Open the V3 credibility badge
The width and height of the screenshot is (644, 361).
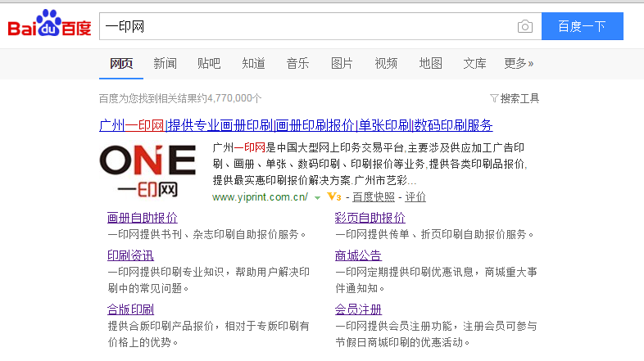pos(334,197)
